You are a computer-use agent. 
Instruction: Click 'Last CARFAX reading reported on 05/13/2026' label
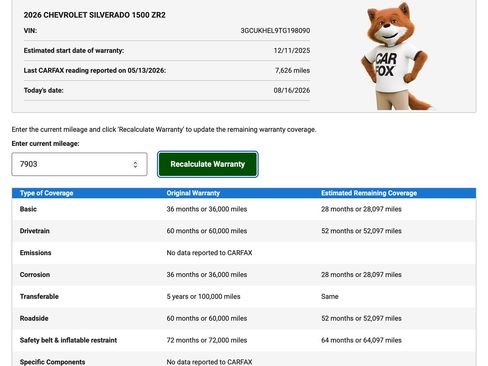coord(95,70)
